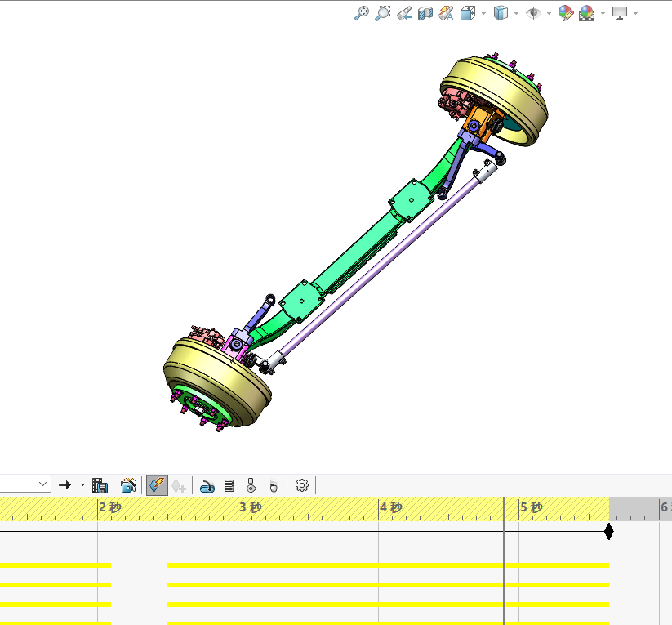
Task: Expand the Hide/Show Items dropdown arrow
Action: coord(549,14)
